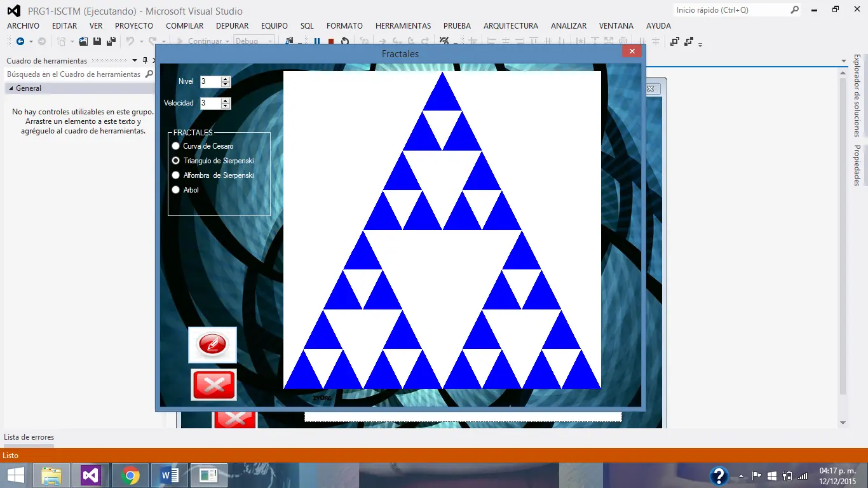Click the toolbox search magnifier icon
Image resolution: width=868 pixels, height=488 pixels.
149,74
